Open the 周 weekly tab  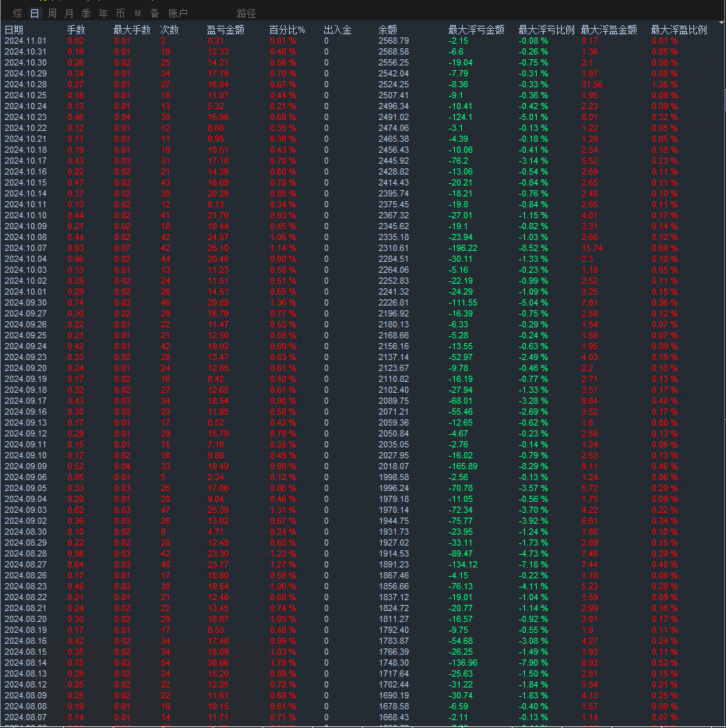[52, 13]
